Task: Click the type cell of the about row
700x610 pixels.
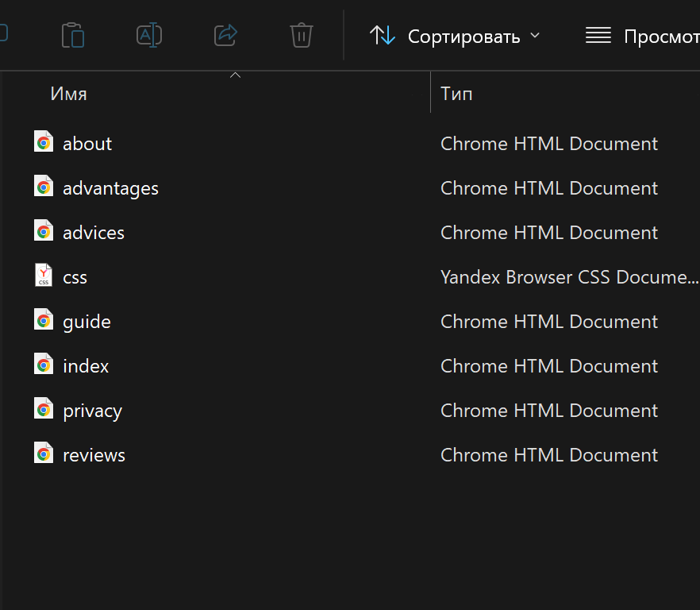Action: pos(549,144)
